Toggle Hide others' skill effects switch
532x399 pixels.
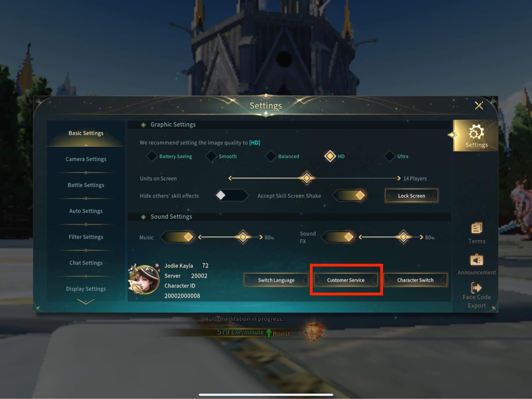[232, 195]
